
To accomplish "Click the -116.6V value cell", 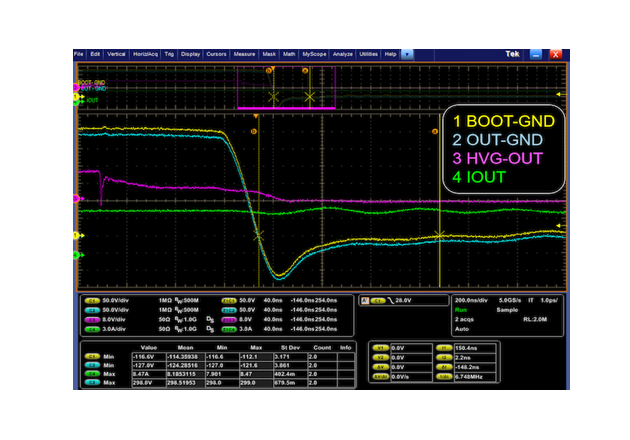I will tap(149, 357).
